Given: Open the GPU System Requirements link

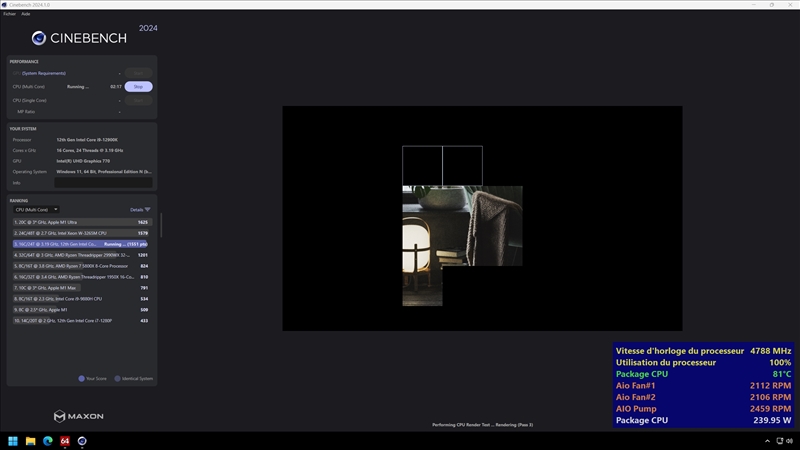Looking at the screenshot, I should tap(44, 73).
